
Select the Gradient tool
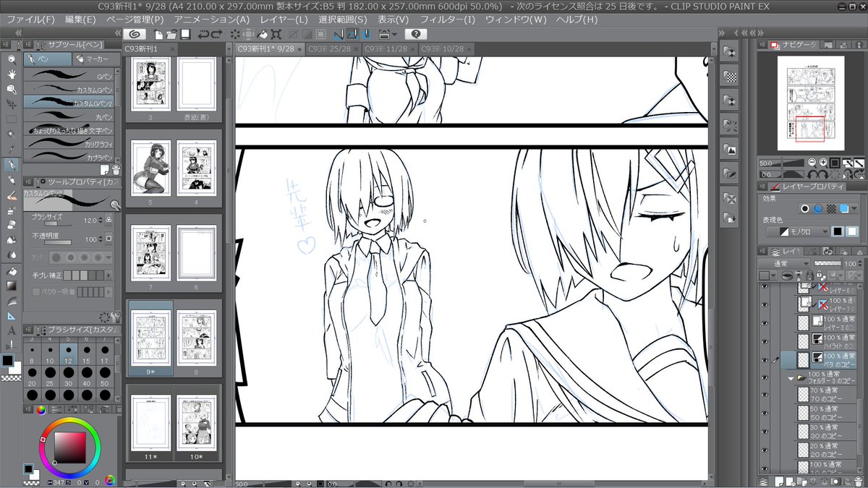[x=12, y=286]
